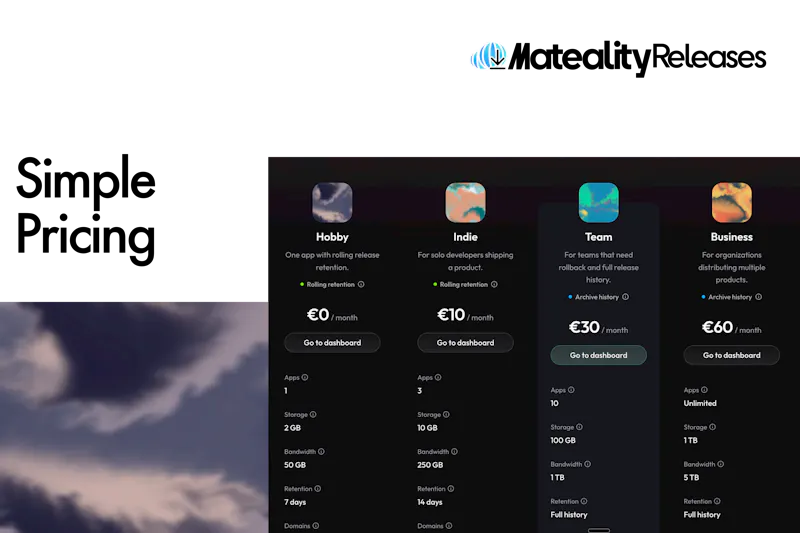Click the Hobby plan cloud artwork icon
Screen dimensions: 800x533
[x=332, y=202]
